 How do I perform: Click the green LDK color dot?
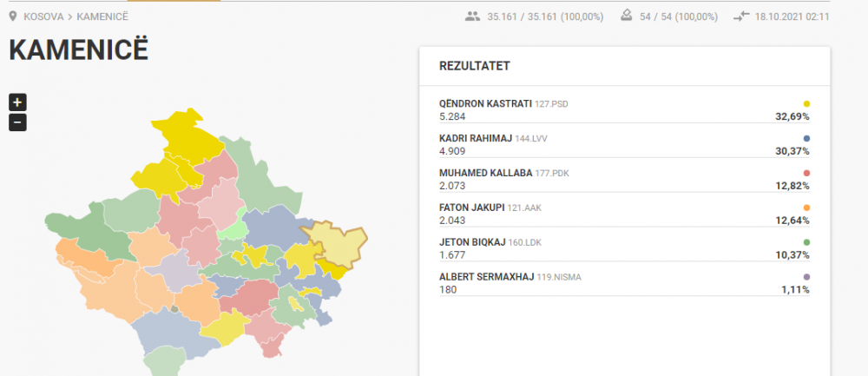tap(806, 242)
